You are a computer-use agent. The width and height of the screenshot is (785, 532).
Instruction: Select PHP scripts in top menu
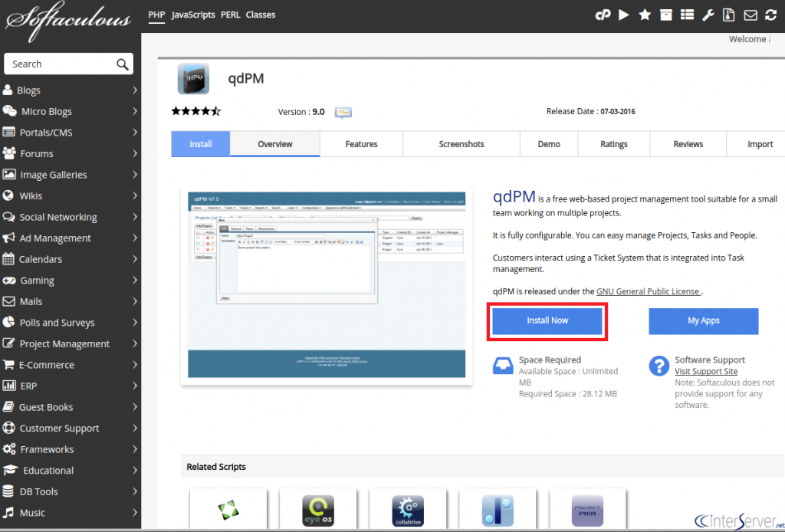pos(156,15)
